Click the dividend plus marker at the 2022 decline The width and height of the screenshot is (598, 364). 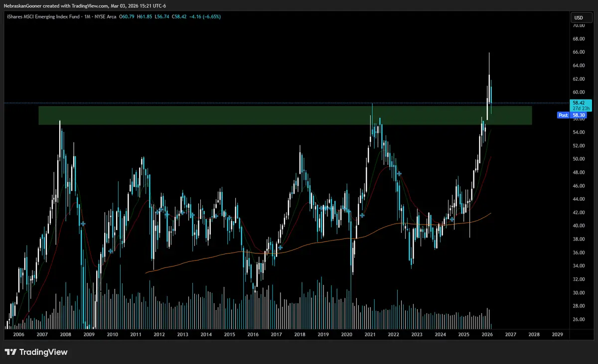pos(400,173)
